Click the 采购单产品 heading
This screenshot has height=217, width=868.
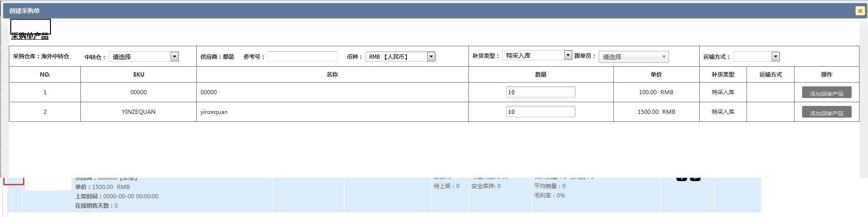pyautogui.click(x=30, y=36)
